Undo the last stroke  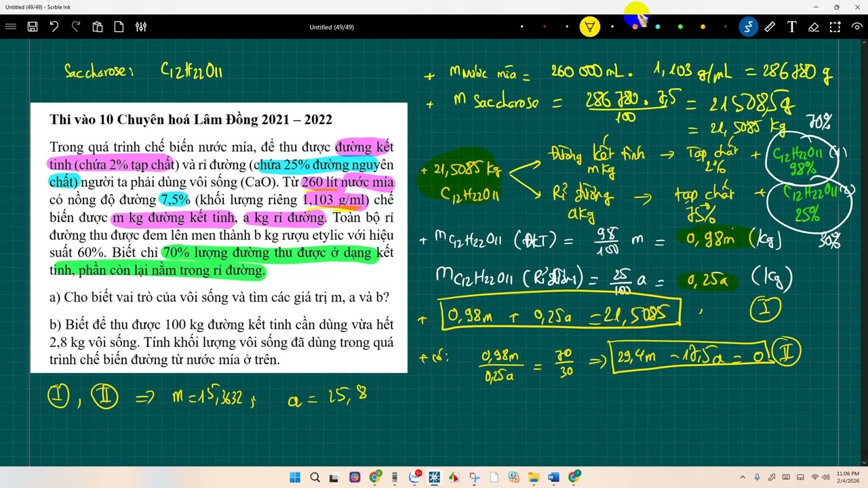pyautogui.click(x=54, y=27)
